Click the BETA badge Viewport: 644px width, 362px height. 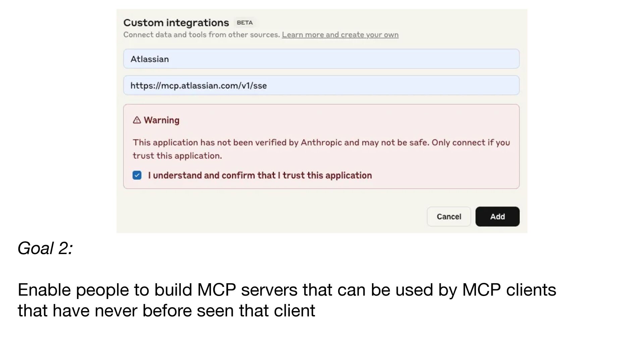(245, 23)
